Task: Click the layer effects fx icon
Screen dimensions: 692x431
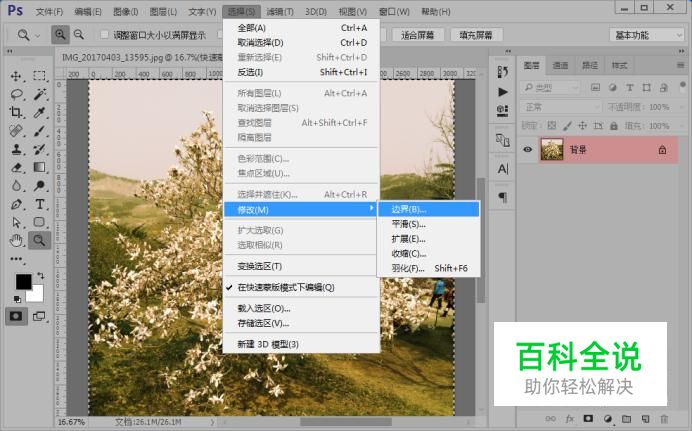Action: 570,418
